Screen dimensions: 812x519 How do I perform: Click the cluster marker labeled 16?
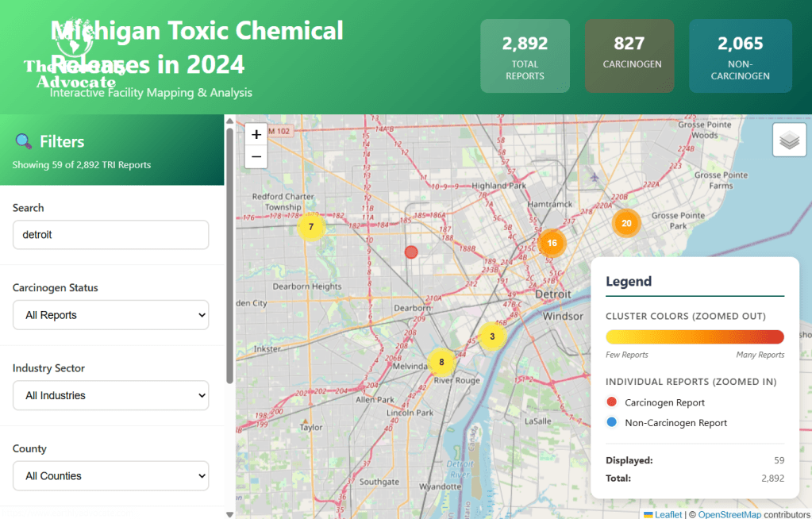coord(552,243)
